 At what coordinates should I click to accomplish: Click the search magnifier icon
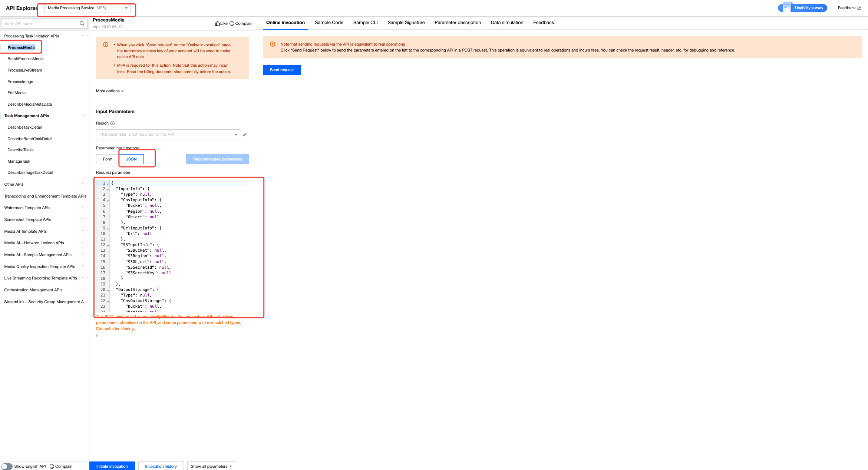point(82,23)
